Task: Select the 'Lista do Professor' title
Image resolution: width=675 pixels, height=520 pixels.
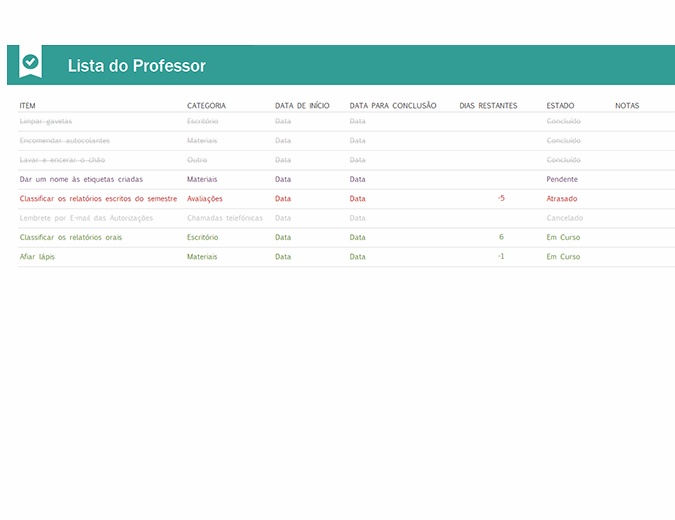Action: pyautogui.click(x=136, y=66)
